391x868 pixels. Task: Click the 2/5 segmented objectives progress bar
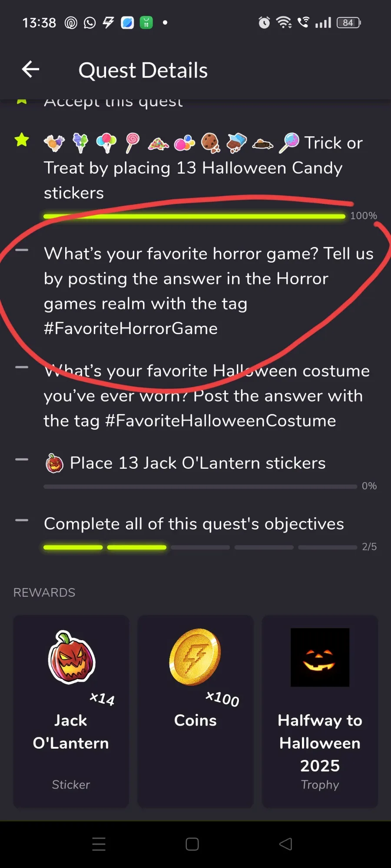pyautogui.click(x=200, y=547)
